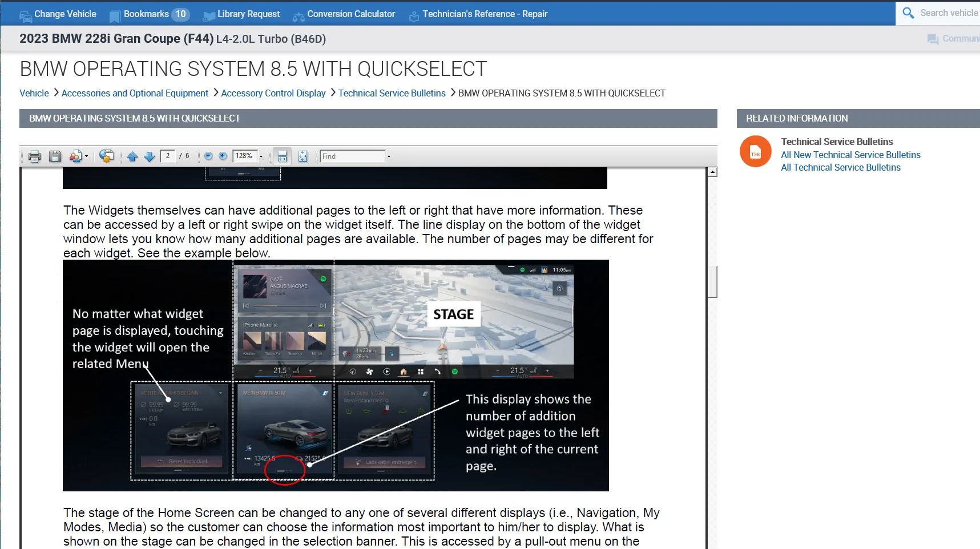Image resolution: width=980 pixels, height=549 pixels.
Task: Click the Change Vehicle icon
Action: (x=26, y=17)
